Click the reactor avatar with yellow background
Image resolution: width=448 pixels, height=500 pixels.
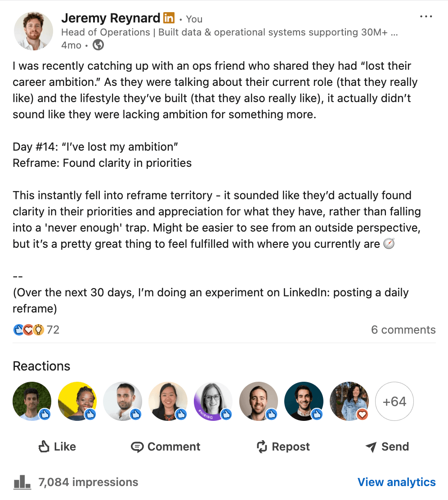tap(77, 401)
